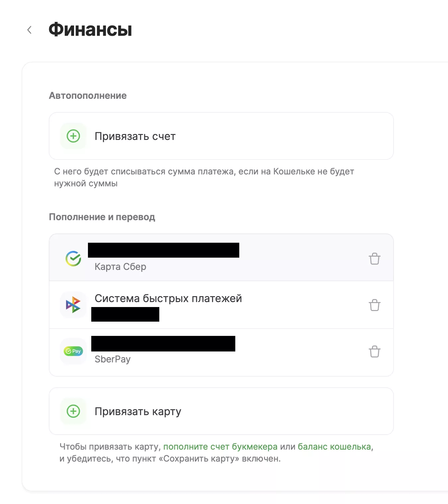448x504 pixels.
Task: Open the пополните счет букмекера link
Action: (220, 447)
